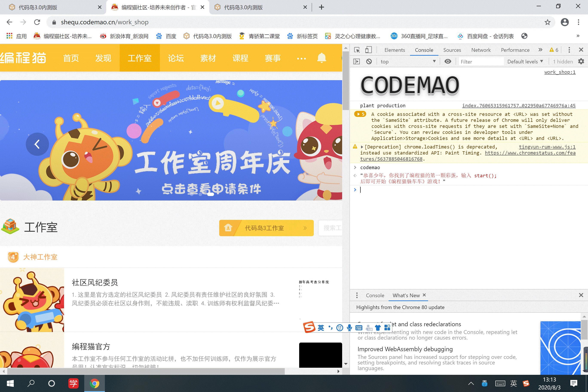Open 论坛 in the site navigation

176,58
